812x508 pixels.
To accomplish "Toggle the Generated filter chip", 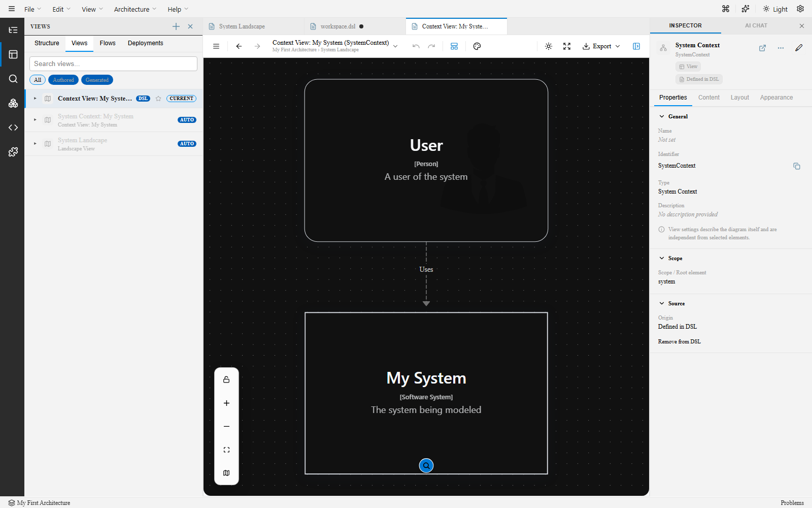I will (97, 80).
